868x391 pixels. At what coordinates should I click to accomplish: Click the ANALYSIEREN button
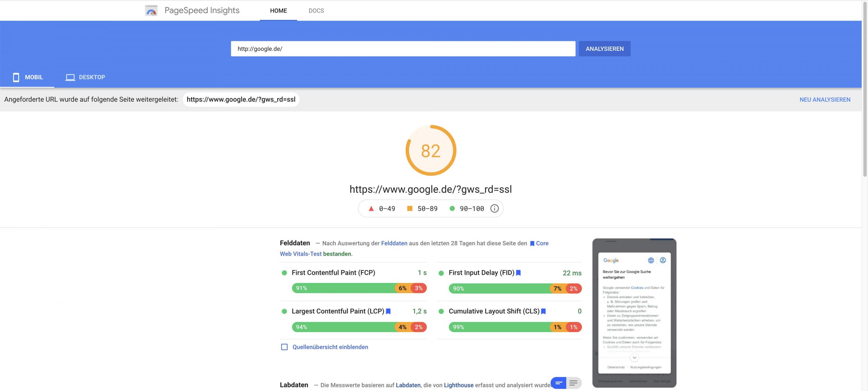(605, 49)
